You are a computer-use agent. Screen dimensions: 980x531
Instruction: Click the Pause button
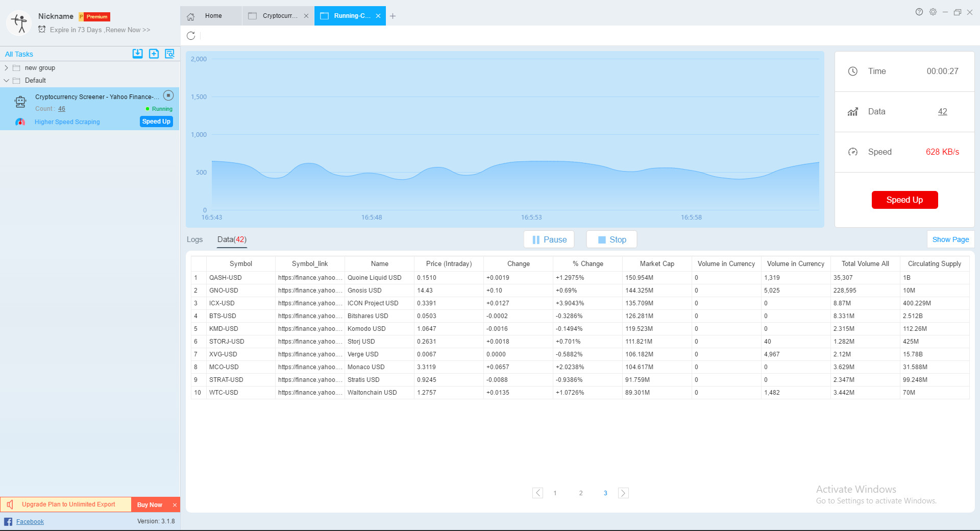coord(549,239)
